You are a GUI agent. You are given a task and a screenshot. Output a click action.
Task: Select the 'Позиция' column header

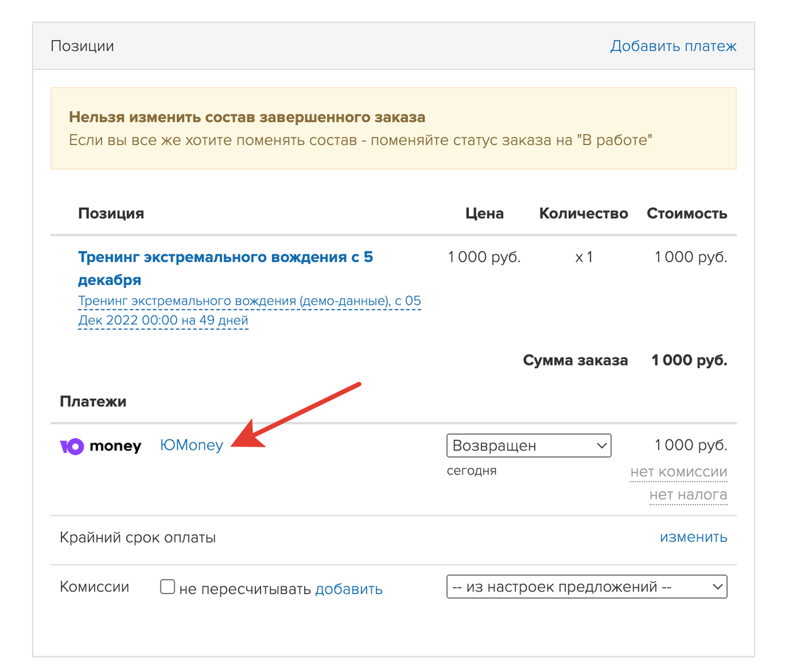[111, 214]
